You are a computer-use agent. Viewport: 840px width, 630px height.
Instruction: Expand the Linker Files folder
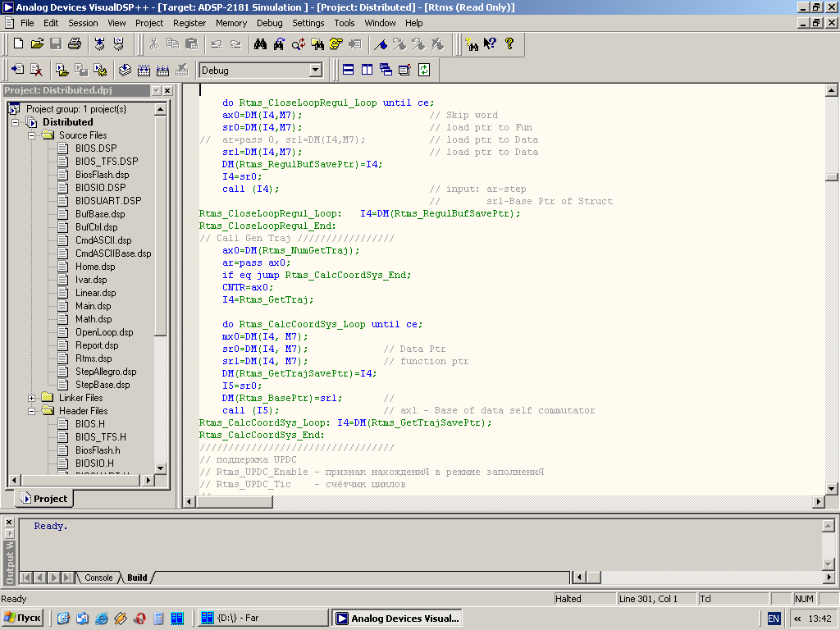[x=31, y=398]
